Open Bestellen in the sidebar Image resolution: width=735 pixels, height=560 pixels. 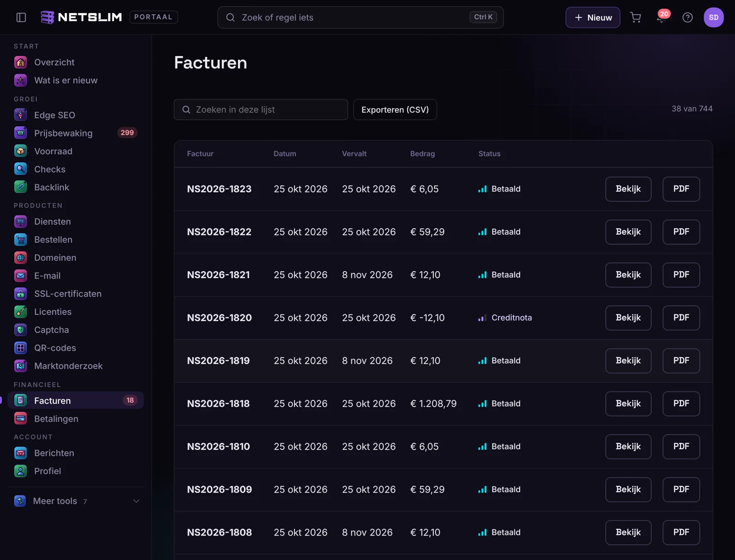[x=76, y=240]
